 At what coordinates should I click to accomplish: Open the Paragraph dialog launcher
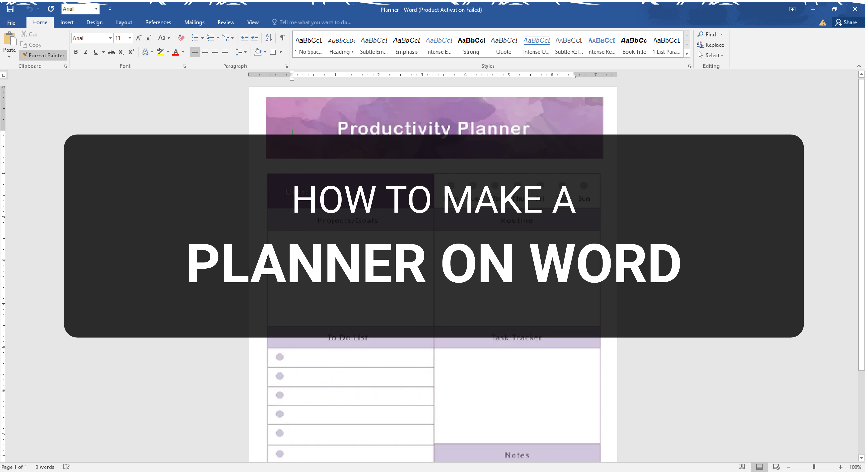[286, 66]
